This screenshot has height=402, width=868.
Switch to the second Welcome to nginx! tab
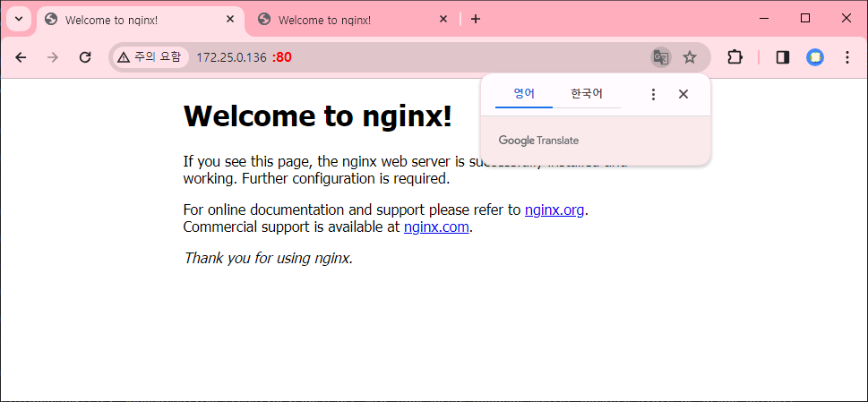pos(353,20)
